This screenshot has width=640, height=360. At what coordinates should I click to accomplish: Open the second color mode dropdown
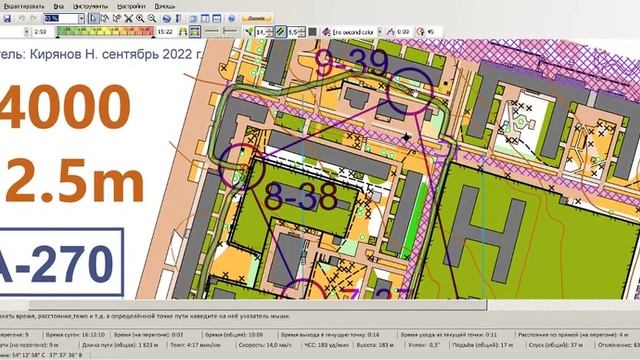pyautogui.click(x=379, y=31)
